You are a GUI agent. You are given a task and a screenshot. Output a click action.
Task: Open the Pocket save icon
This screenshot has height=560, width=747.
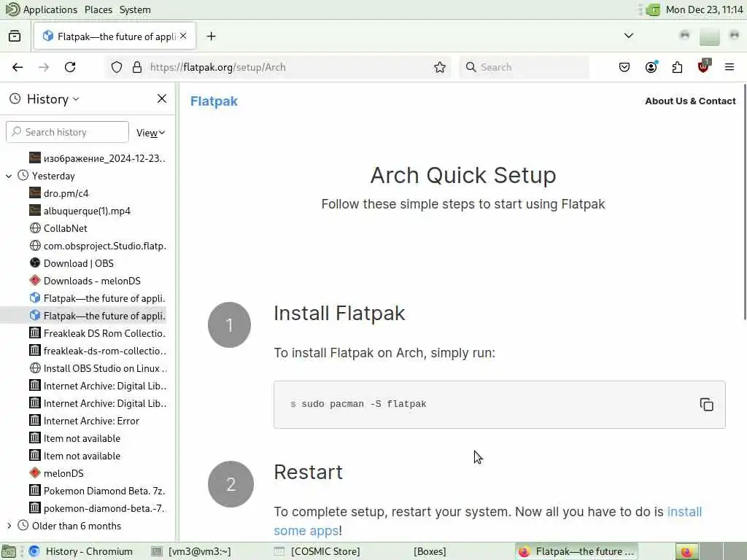pyautogui.click(x=624, y=67)
